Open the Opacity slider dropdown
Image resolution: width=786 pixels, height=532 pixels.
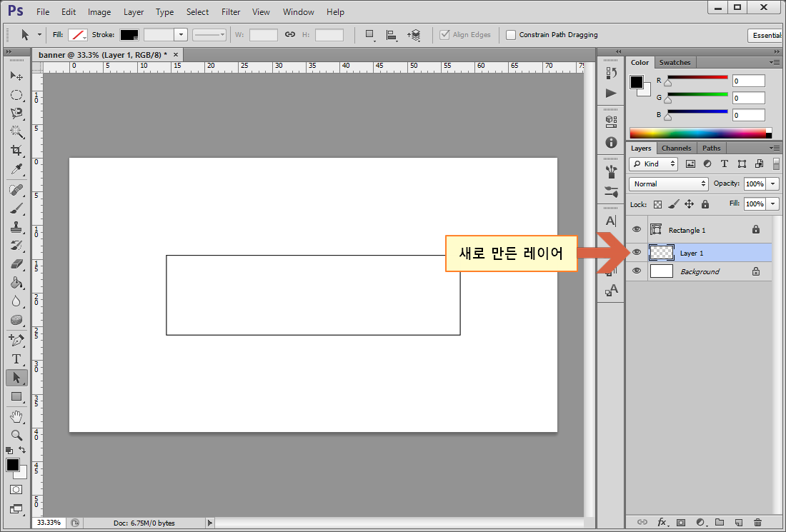[x=773, y=184]
